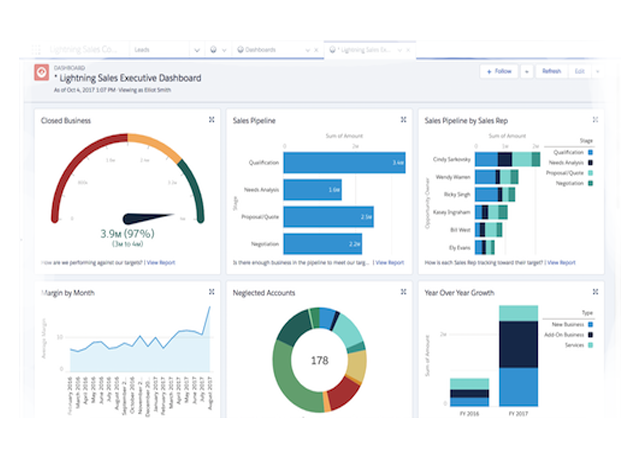This screenshot has width=640, height=460.
Task: Click the gauge needle in Closed Business
Action: pyautogui.click(x=149, y=218)
